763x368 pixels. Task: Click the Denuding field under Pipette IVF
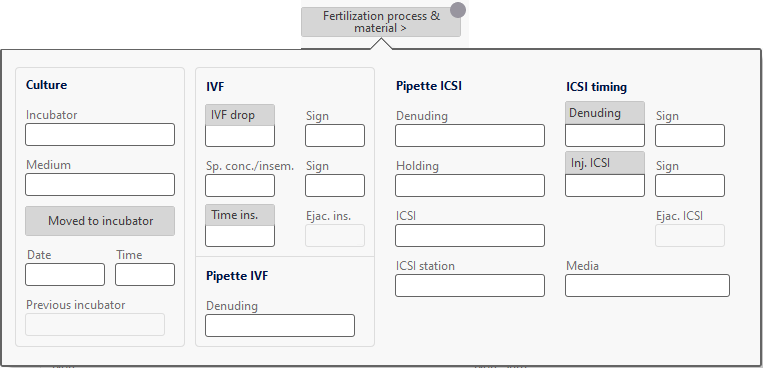tap(280, 325)
